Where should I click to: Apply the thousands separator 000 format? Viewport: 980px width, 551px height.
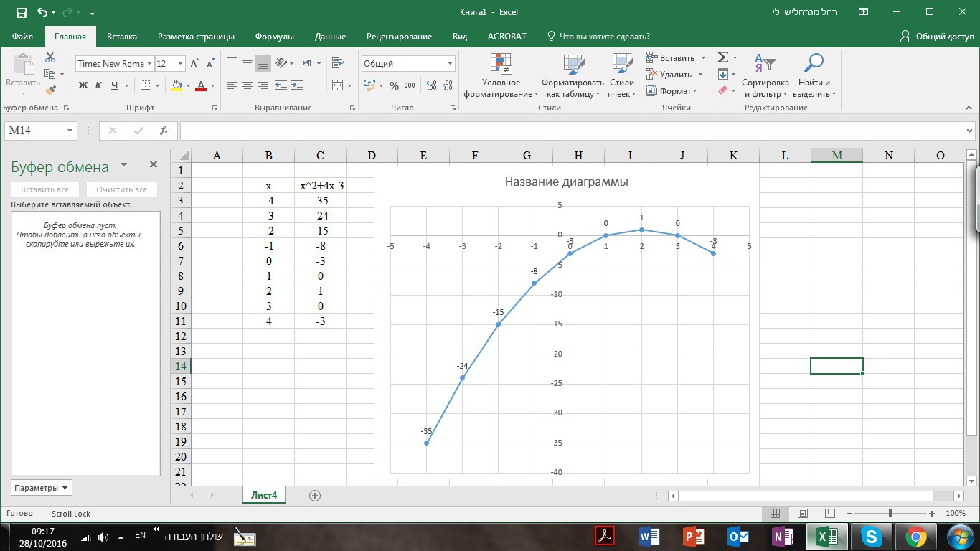pos(410,85)
